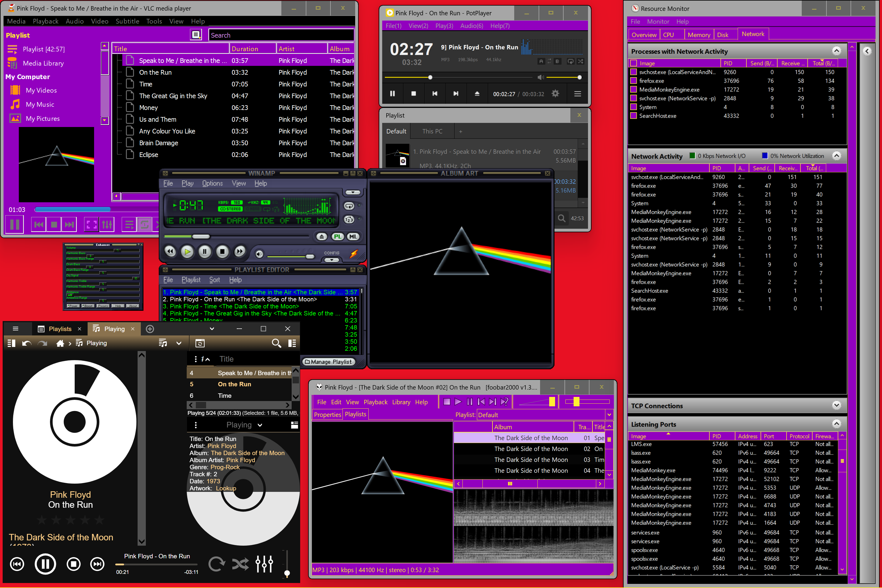Open foobar2000 Playlist Default dropdown
This screenshot has height=588, width=882.
(x=609, y=415)
